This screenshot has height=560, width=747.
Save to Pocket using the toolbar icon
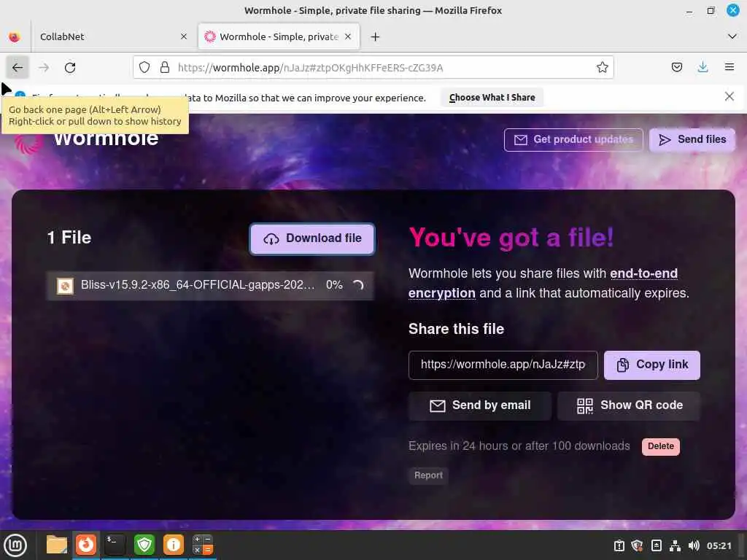pyautogui.click(x=676, y=67)
